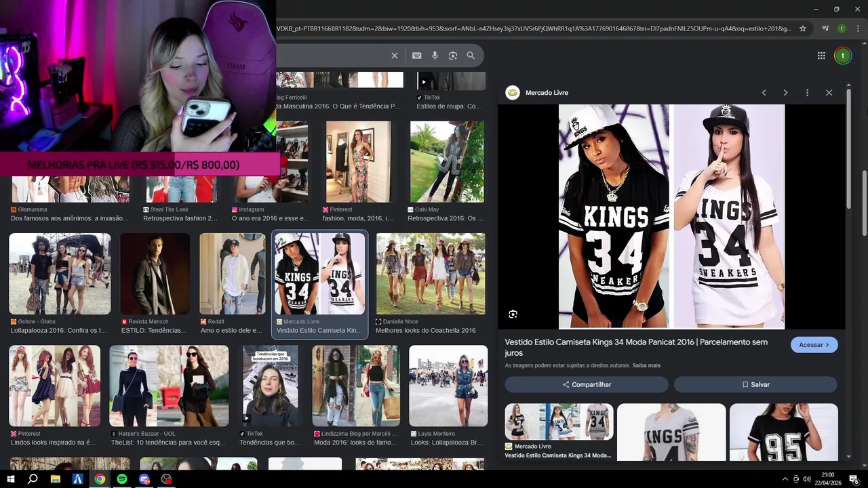Open the Chrome profile avatar in toolbar
The width and height of the screenshot is (868, 488).
coord(842,28)
